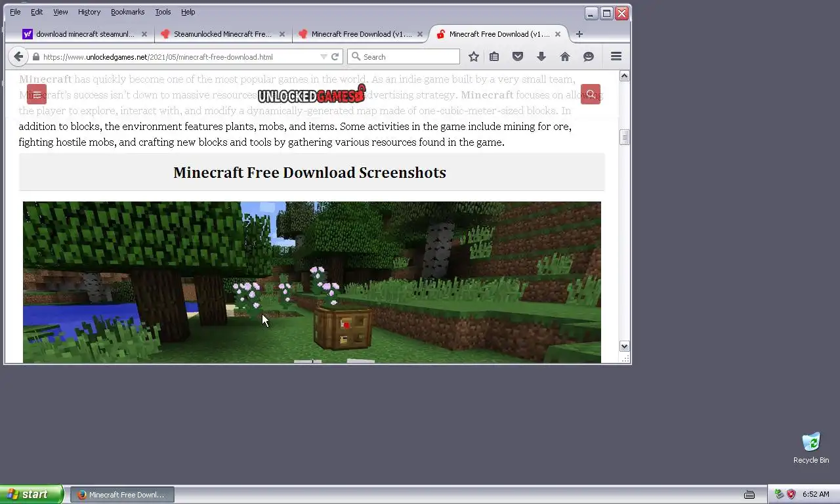This screenshot has height=504, width=840.
Task: Click the URL address field
Action: tap(180, 57)
